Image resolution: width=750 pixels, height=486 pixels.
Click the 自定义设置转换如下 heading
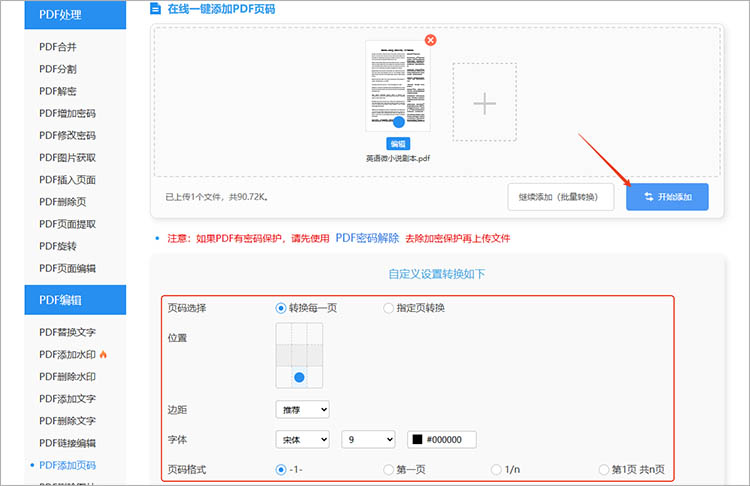[x=437, y=274]
